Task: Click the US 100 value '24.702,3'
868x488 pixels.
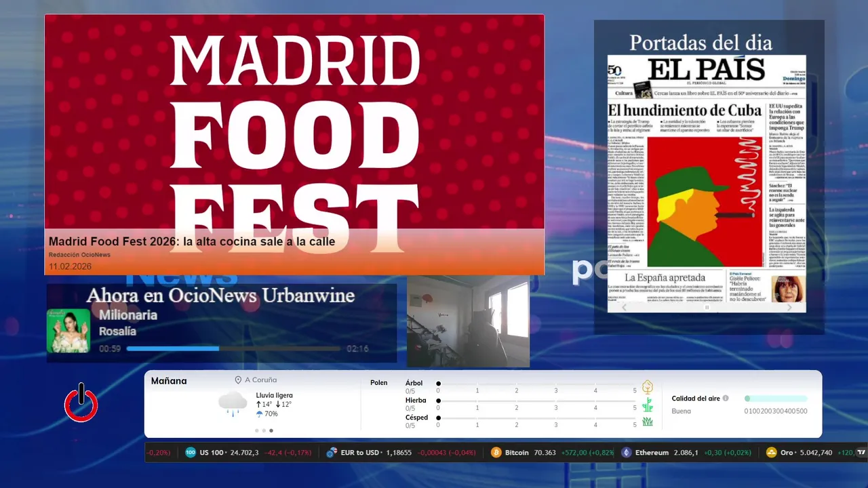Action: 244,452
